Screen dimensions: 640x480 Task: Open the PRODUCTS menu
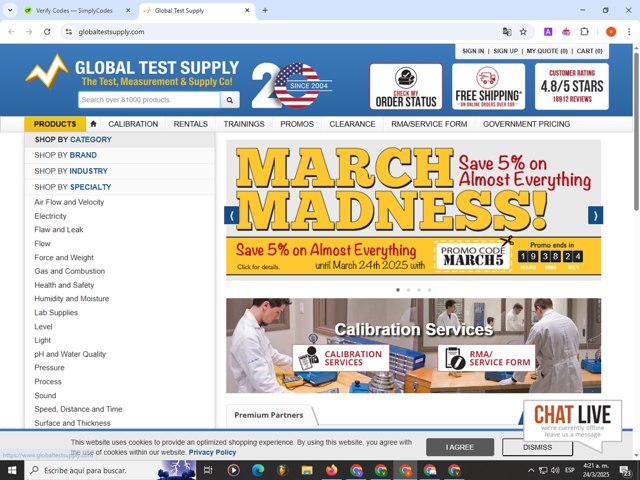[x=55, y=124]
